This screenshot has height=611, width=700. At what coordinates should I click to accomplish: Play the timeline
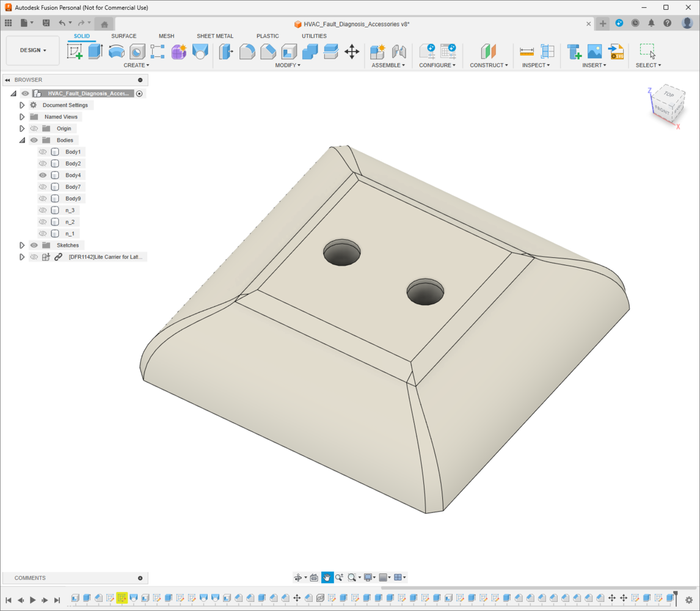(32, 600)
